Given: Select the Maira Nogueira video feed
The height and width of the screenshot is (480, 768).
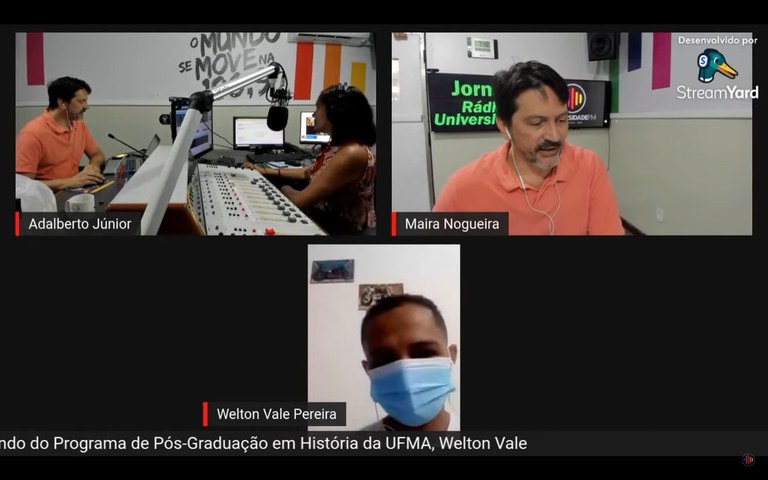Looking at the screenshot, I should click(x=572, y=134).
